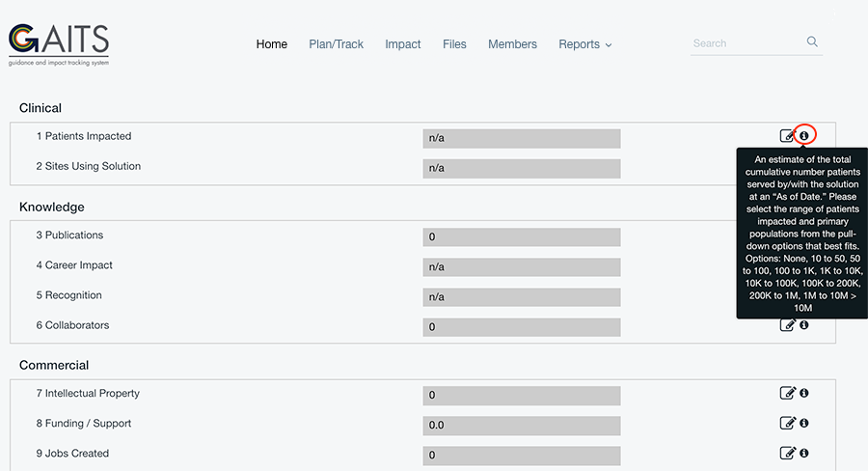The height and width of the screenshot is (471, 868).
Task: Expand the Reports dropdown menu
Action: coord(584,44)
